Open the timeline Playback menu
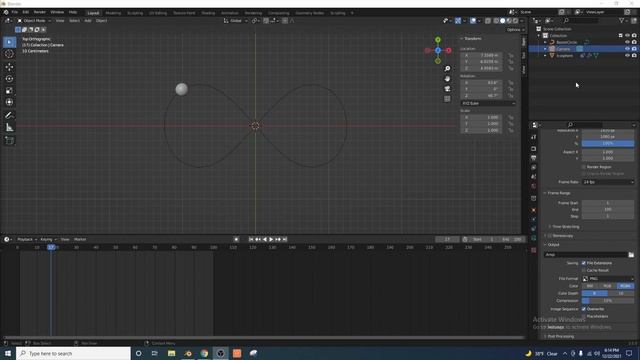Image resolution: width=640 pixels, height=360 pixels. point(27,240)
